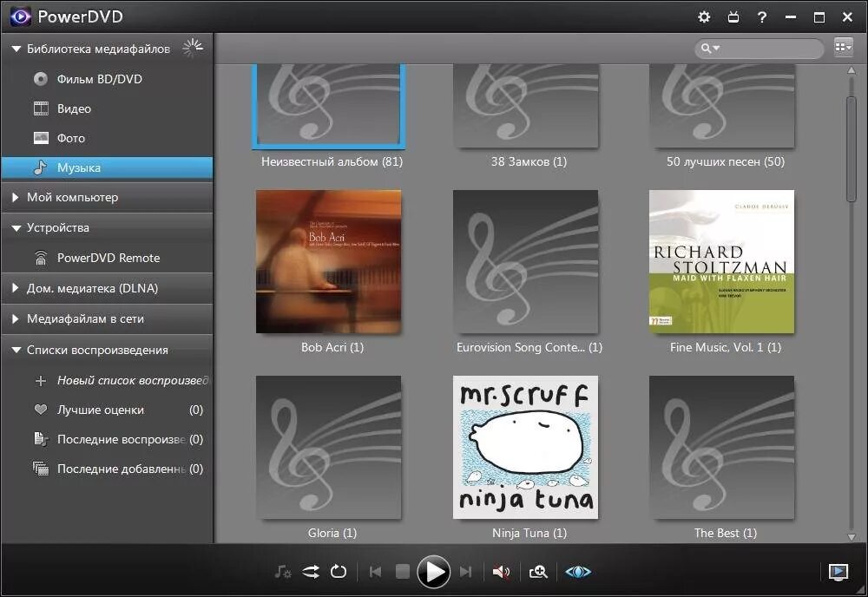Open music playback settings note icon

pos(282,572)
